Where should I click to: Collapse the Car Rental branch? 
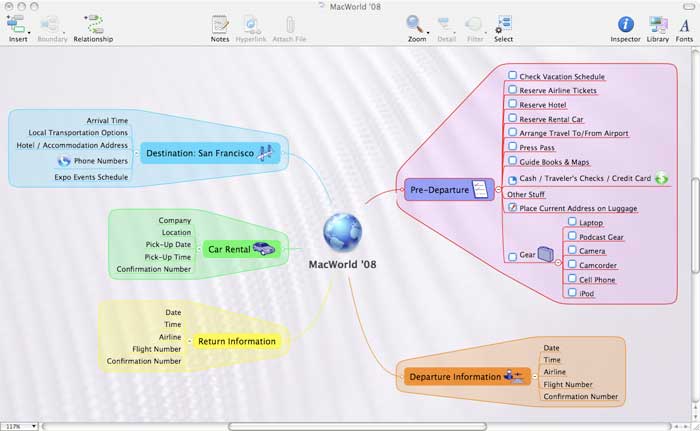(199, 249)
